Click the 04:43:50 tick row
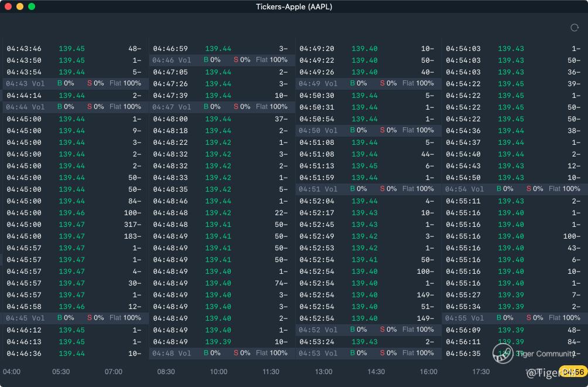588x387 pixels. pos(76,60)
